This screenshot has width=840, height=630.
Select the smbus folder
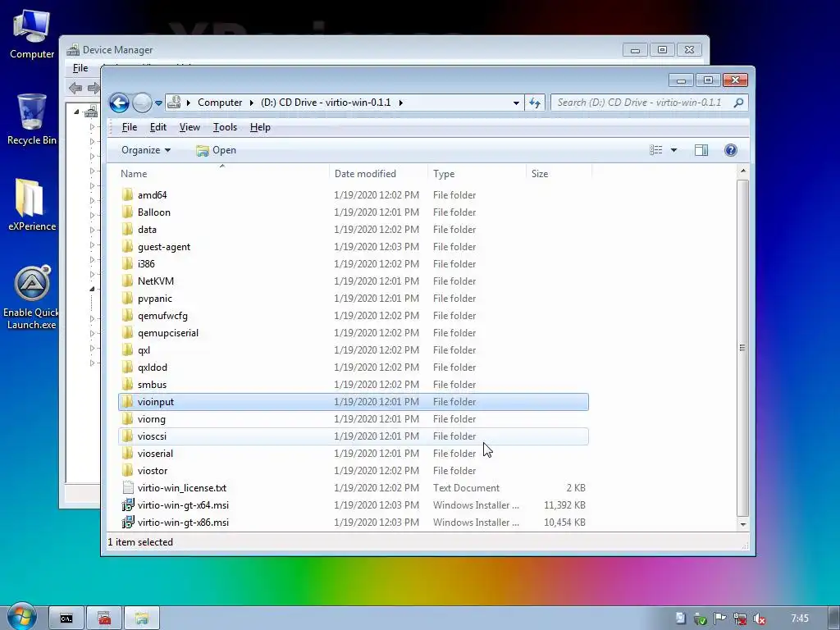[354, 385]
